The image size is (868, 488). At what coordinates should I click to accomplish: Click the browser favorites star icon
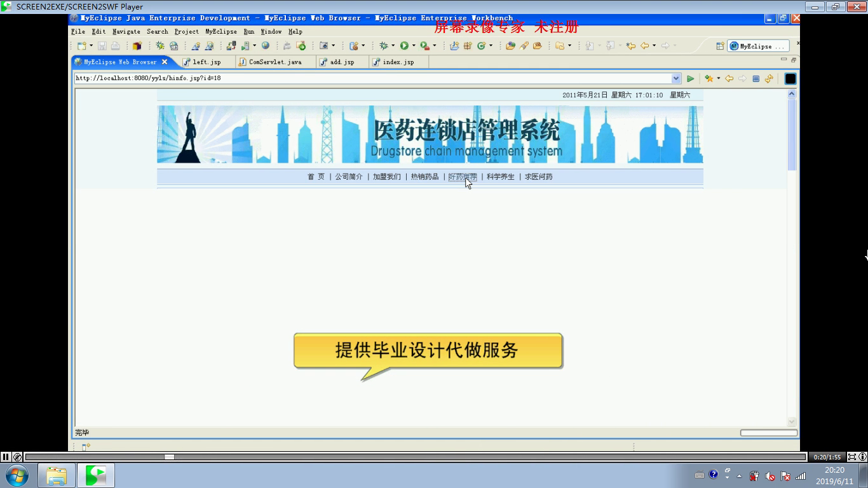click(x=709, y=79)
